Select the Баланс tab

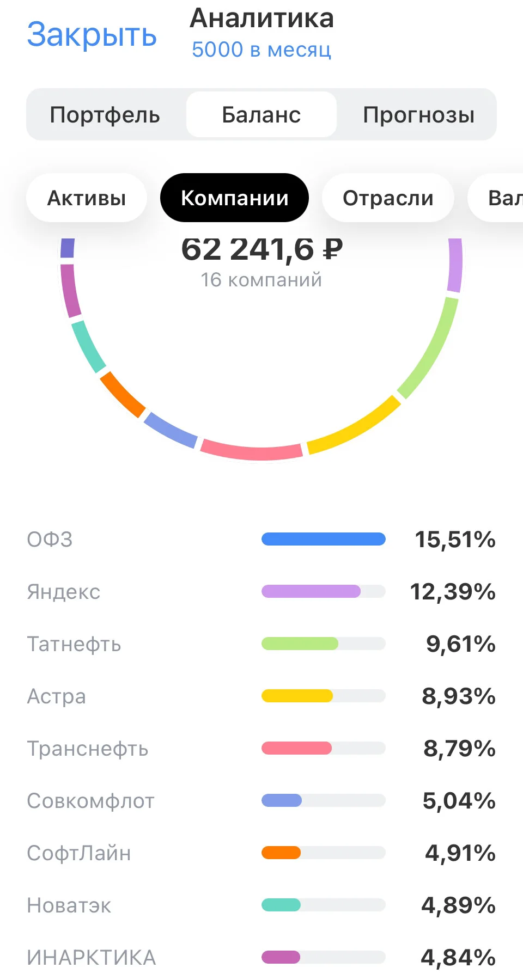261,115
